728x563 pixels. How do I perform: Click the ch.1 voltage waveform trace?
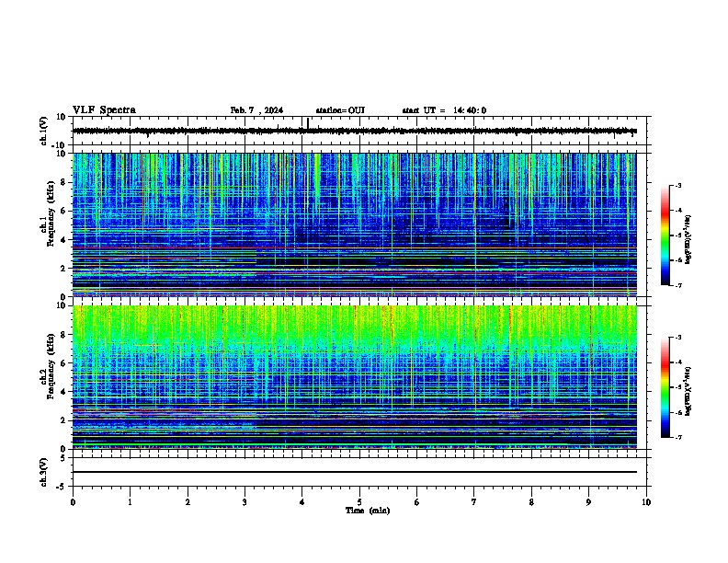355,131
